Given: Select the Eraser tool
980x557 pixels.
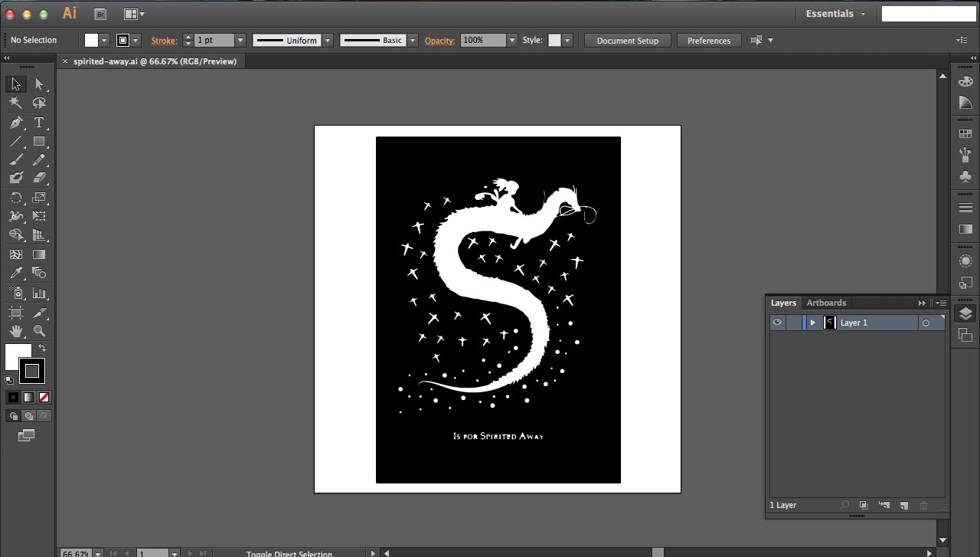Looking at the screenshot, I should point(39,178).
